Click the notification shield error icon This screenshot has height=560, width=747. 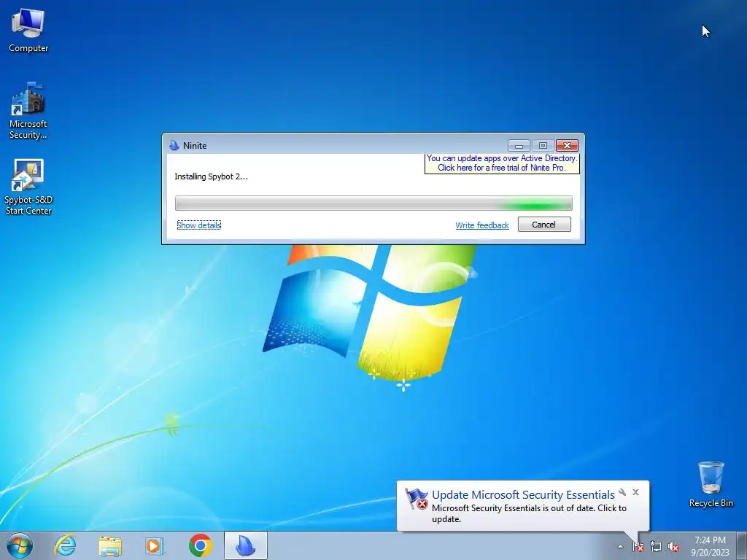417,499
